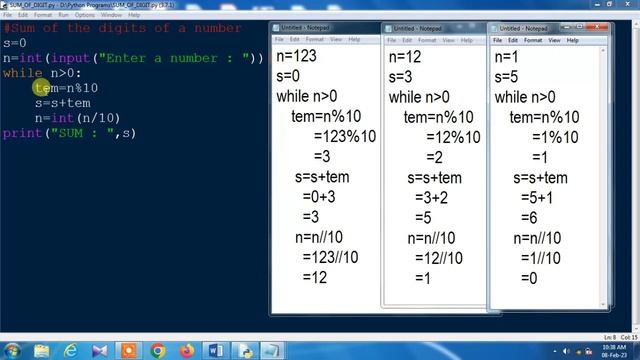This screenshot has height=360, width=640.
Task: Click the 'Ln: 8' status bar indicator
Action: [610, 337]
